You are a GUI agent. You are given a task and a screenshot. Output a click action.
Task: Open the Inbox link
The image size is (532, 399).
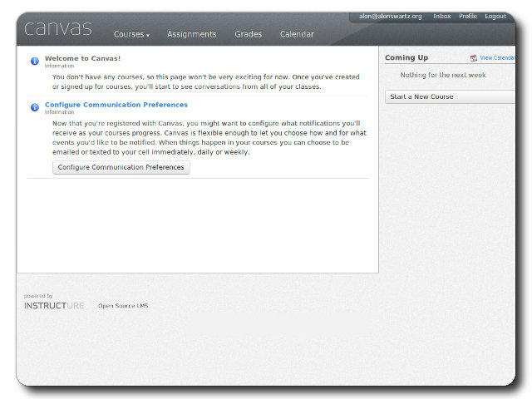pos(442,17)
